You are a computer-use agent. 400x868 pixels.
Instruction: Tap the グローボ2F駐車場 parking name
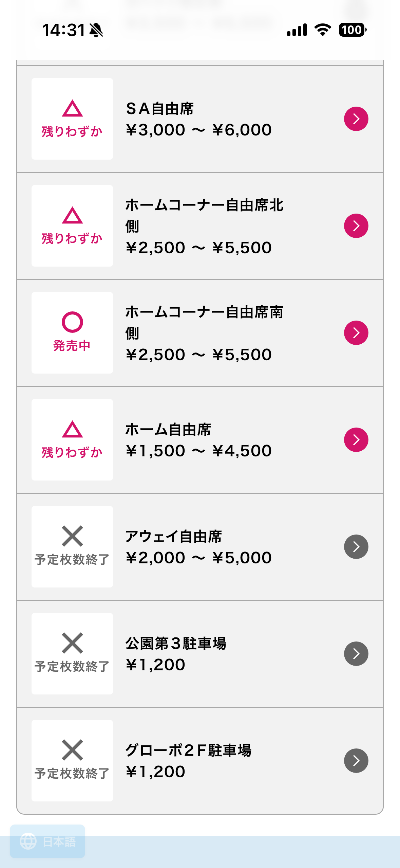(x=188, y=751)
